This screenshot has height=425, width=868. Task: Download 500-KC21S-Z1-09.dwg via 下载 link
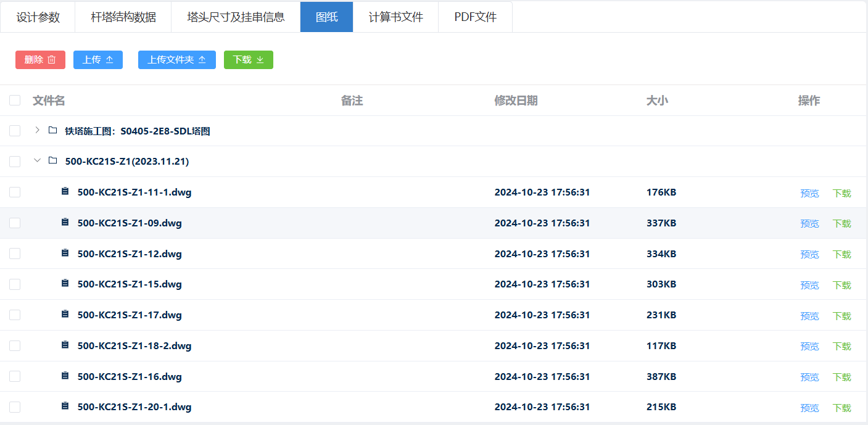842,223
